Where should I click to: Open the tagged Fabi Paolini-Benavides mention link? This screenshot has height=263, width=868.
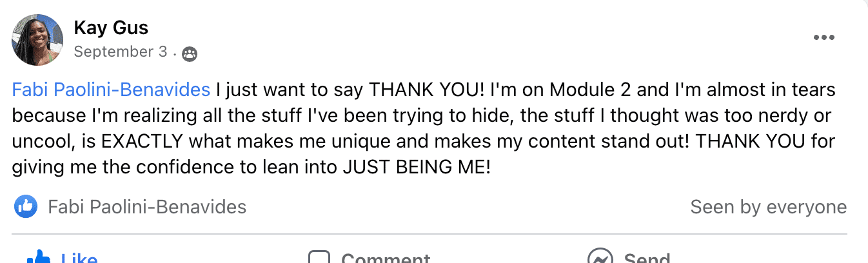click(x=112, y=90)
